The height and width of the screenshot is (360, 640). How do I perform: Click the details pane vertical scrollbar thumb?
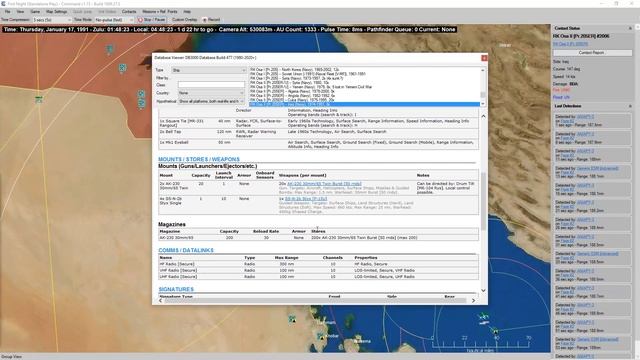click(x=483, y=200)
